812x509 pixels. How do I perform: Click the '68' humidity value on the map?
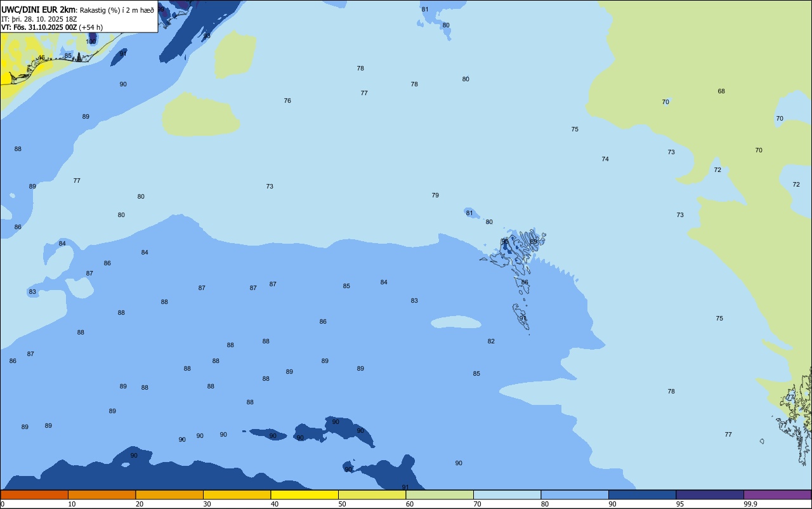[721, 91]
